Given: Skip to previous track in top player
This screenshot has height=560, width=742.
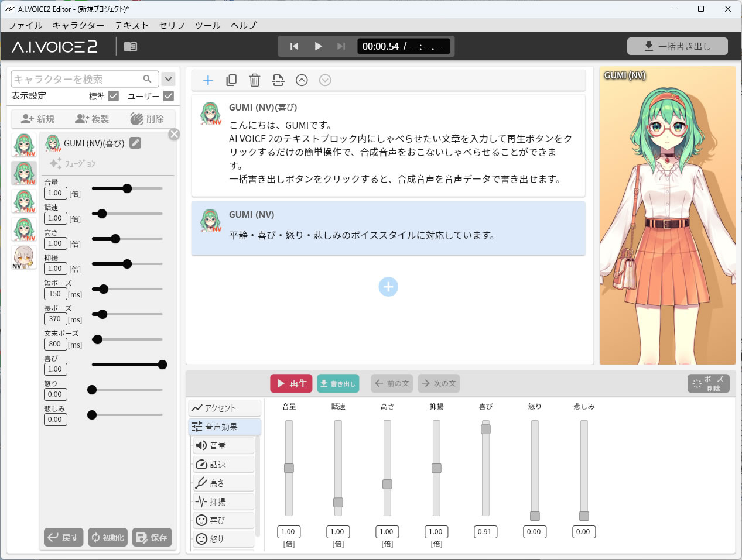Looking at the screenshot, I should point(295,46).
